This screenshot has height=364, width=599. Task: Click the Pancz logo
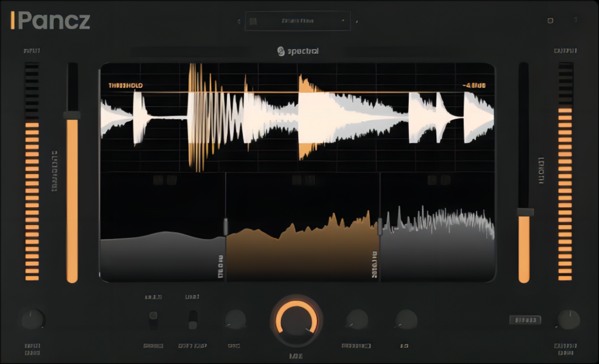point(50,22)
